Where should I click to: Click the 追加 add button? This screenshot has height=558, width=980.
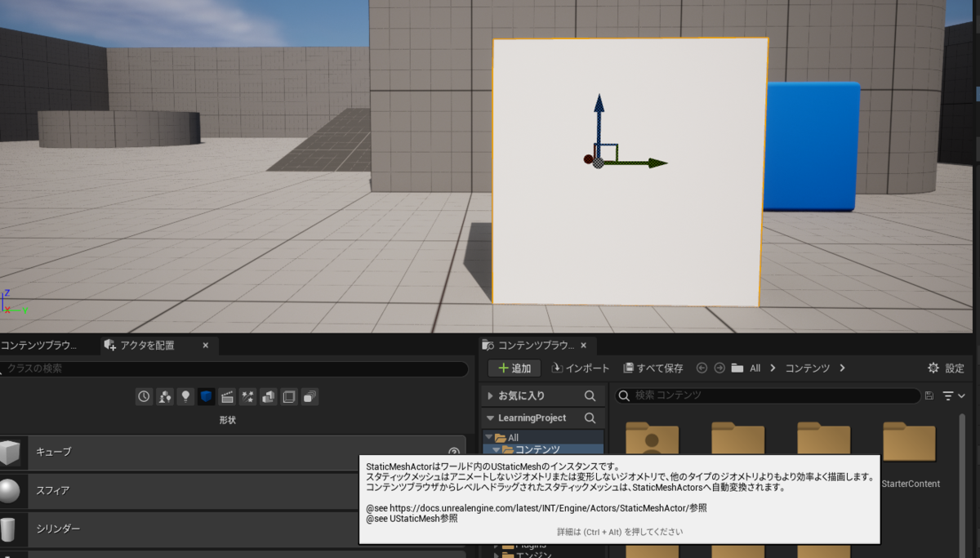coord(514,368)
